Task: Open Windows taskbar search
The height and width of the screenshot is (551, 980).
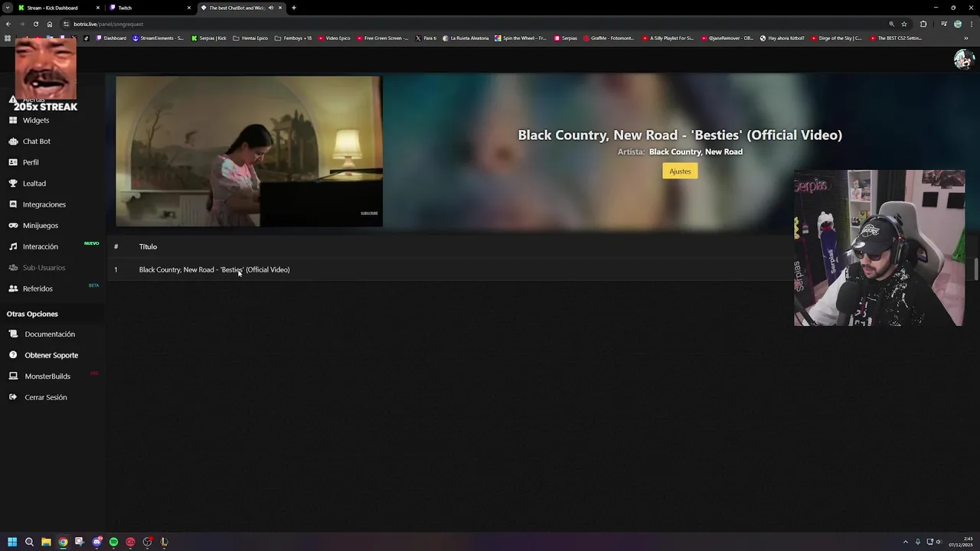Action: [x=29, y=542]
